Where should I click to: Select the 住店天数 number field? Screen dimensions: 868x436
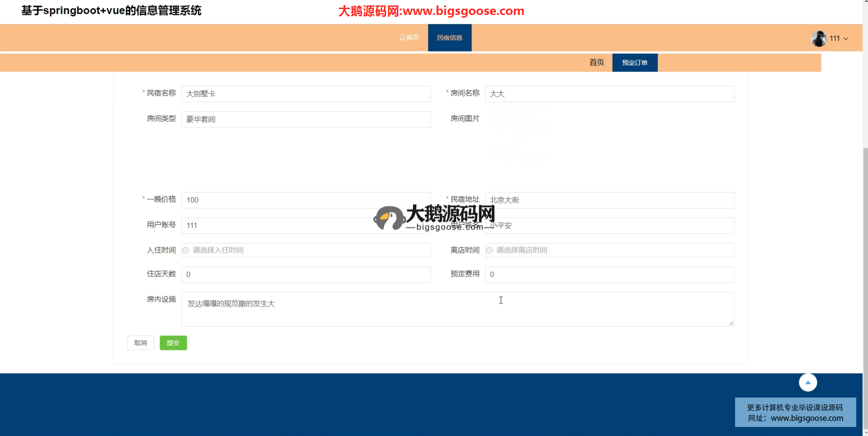click(x=306, y=275)
